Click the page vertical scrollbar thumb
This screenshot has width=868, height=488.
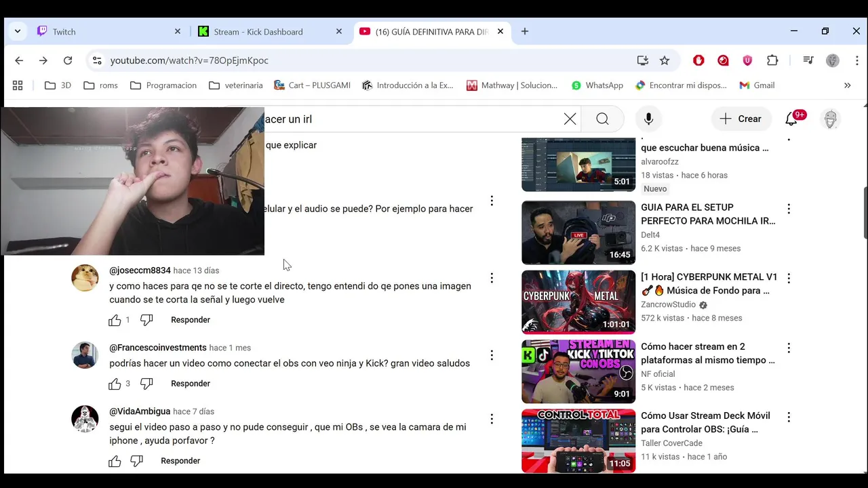865,212
